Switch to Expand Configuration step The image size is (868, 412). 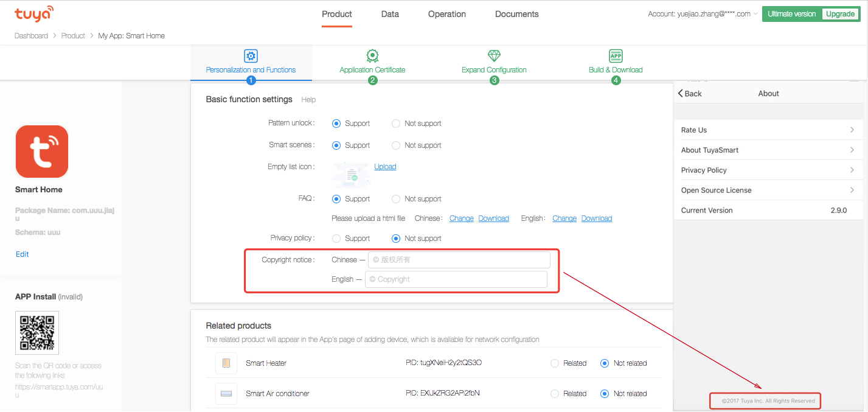pyautogui.click(x=494, y=70)
